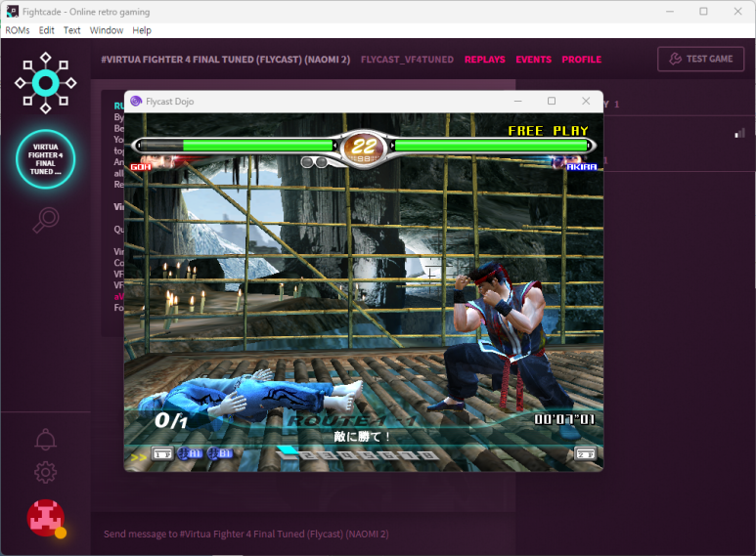This screenshot has width=756, height=556.
Task: Minimize the Flycast Dojo window
Action: (517, 102)
